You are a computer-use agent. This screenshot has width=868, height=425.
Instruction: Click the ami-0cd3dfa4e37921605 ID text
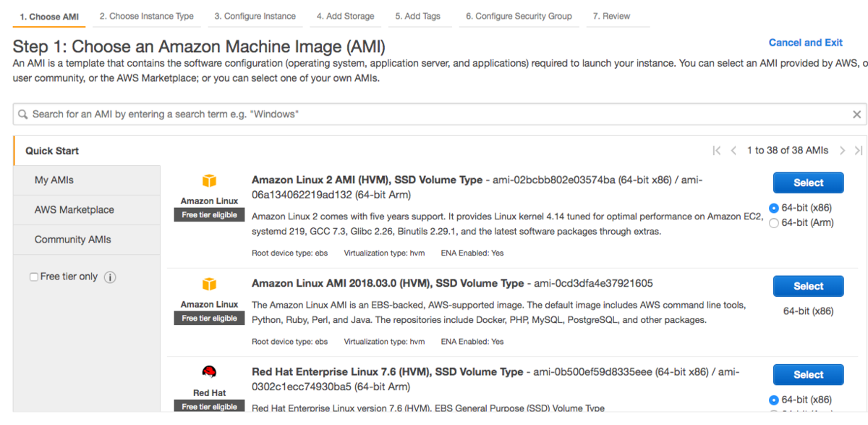(593, 283)
